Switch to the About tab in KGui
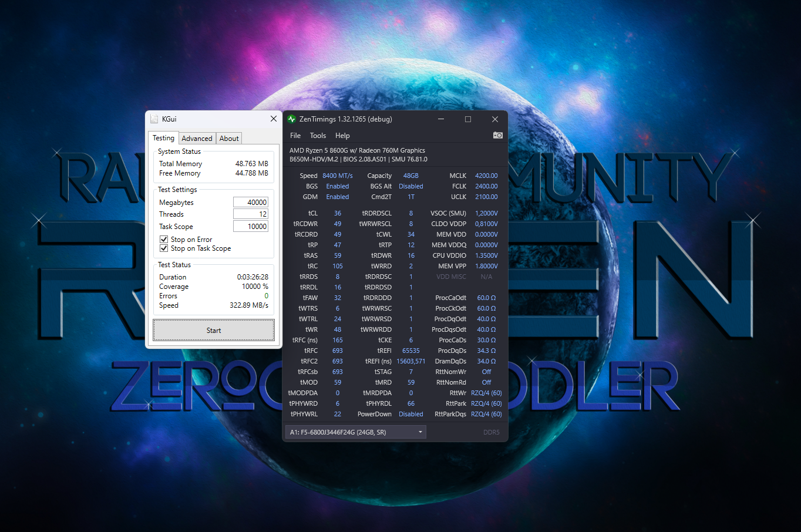 (x=229, y=139)
